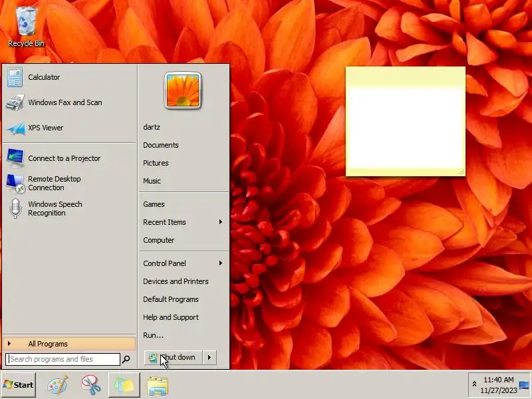Open the Recycle Bin desktop icon
Viewport: 532px width, 399px height.
point(26,27)
